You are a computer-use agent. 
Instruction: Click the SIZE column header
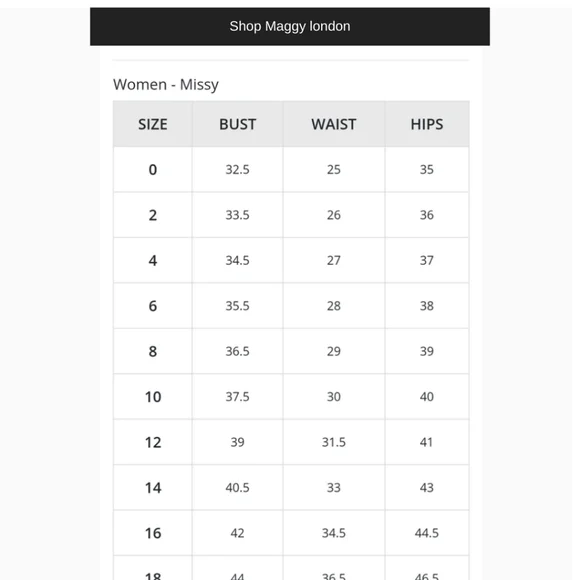(153, 124)
